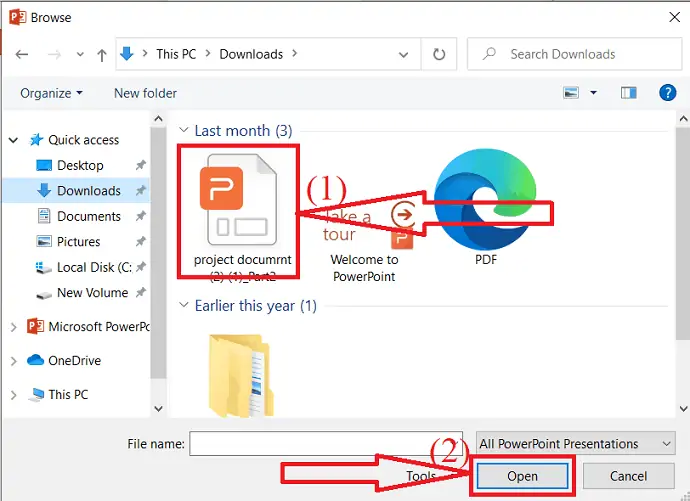Open the Organize menu
This screenshot has width=690, height=501.
[x=51, y=93]
